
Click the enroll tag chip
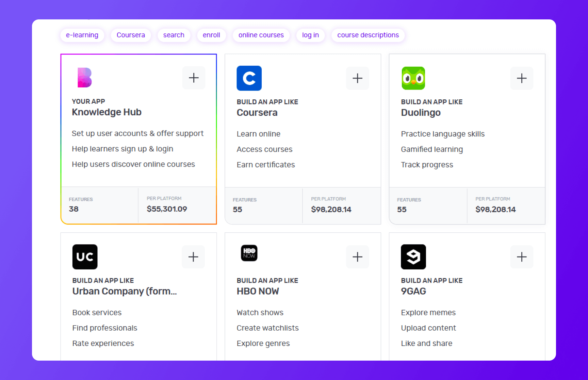click(211, 35)
